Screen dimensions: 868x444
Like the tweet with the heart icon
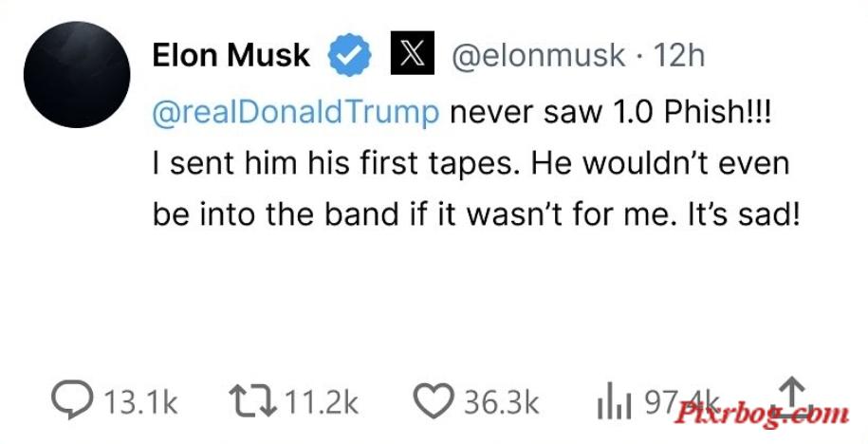434,399
